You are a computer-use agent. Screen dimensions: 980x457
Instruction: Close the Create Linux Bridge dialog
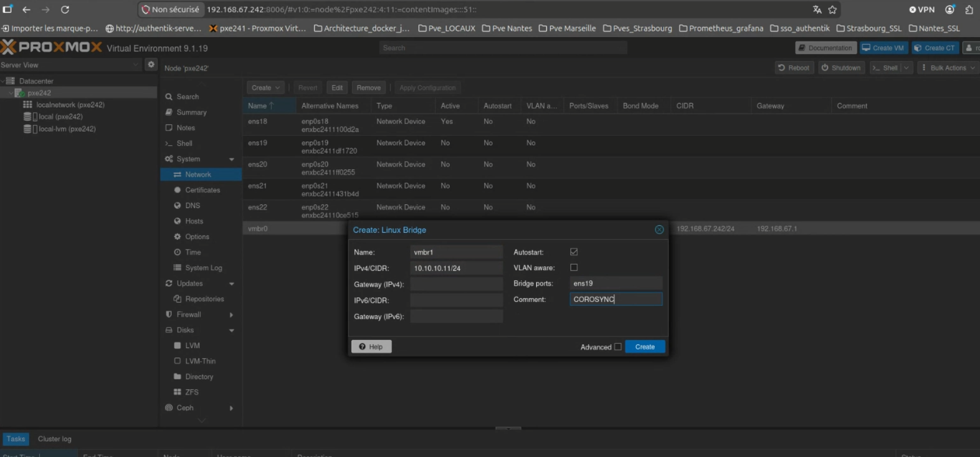pos(659,230)
